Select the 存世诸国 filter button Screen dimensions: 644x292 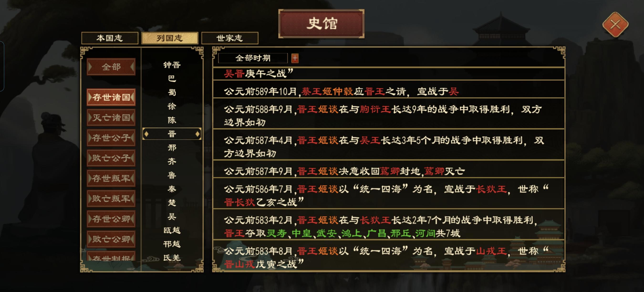111,97
